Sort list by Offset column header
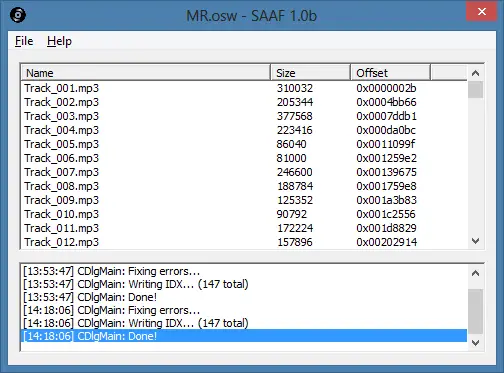504x373 pixels. pyautogui.click(x=391, y=73)
